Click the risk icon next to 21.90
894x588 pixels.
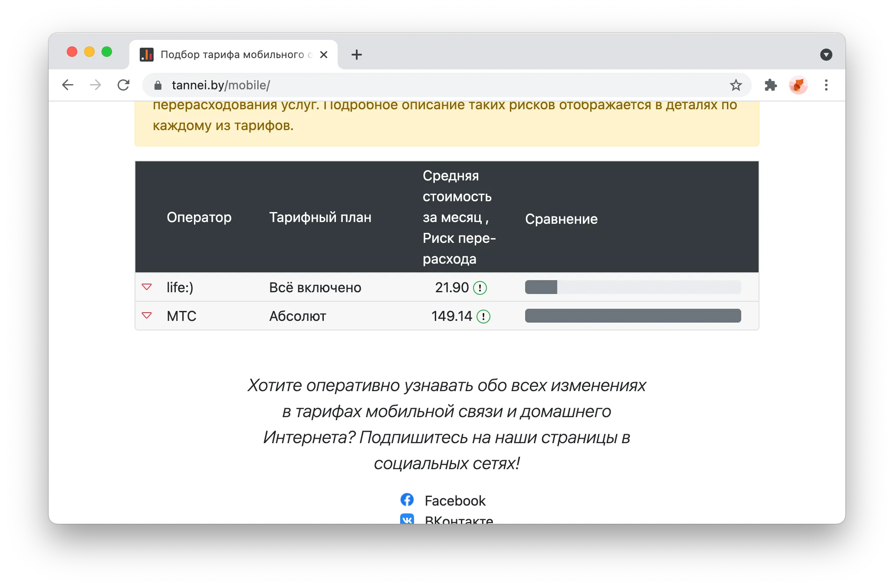(x=480, y=287)
